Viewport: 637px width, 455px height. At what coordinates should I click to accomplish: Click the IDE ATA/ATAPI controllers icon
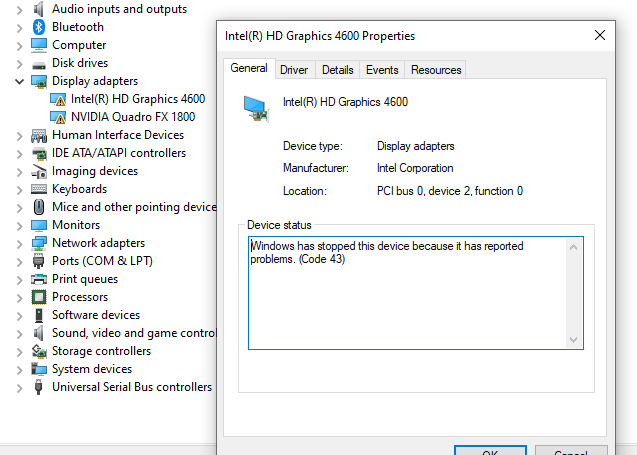pyautogui.click(x=39, y=154)
